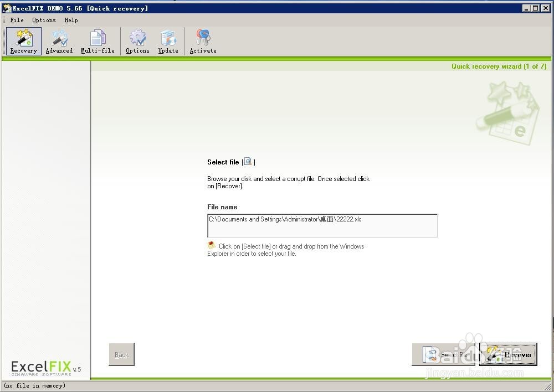This screenshot has width=554, height=392.
Task: Open the Help menu
Action: (71, 20)
